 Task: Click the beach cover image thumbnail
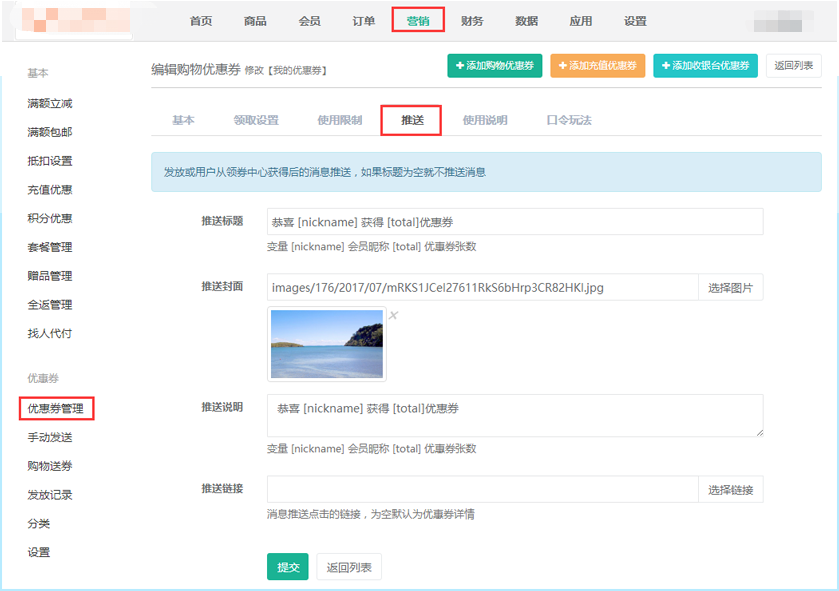click(327, 344)
